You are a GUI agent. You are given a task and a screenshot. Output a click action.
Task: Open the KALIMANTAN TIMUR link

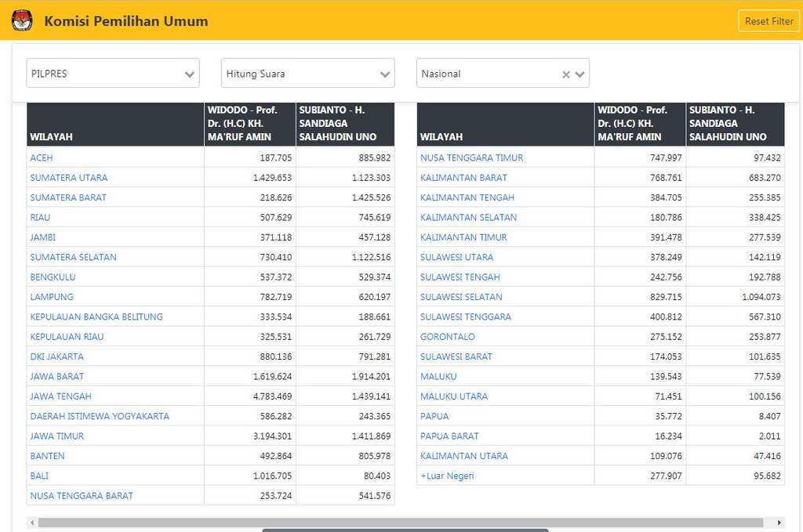[x=463, y=237]
